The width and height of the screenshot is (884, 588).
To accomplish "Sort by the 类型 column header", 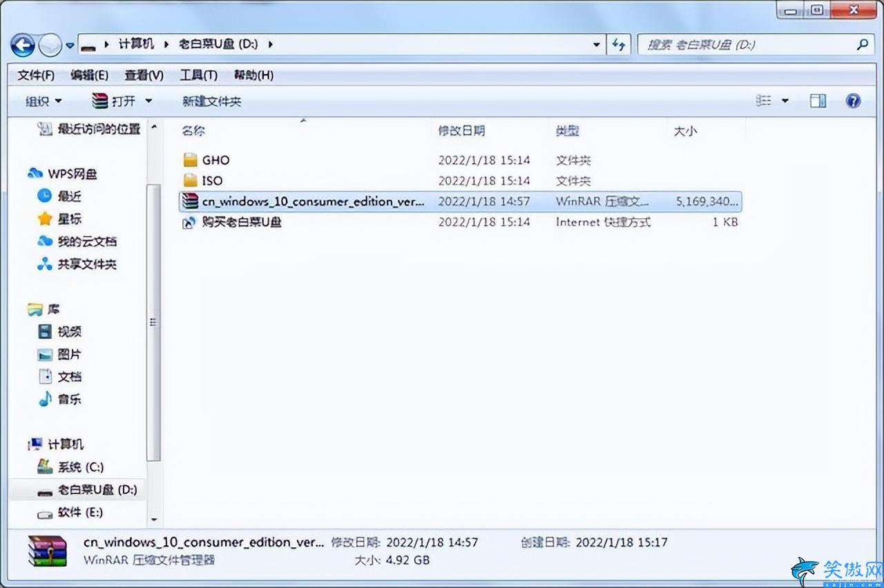I will tap(568, 130).
